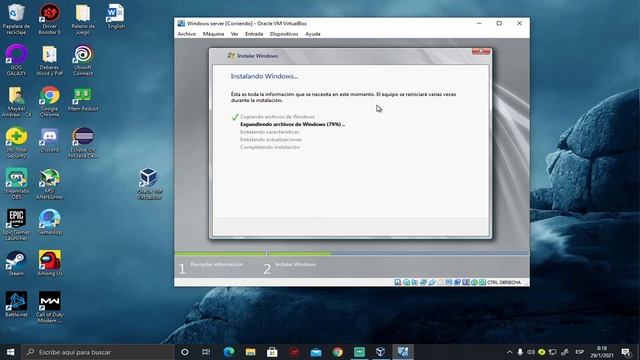
Task: Select the Discord desktop shortcut
Action: click(50, 140)
